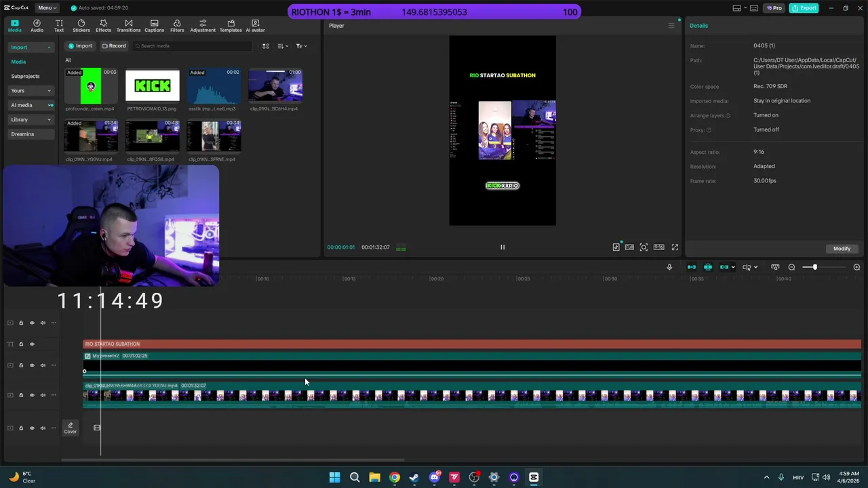This screenshot has width=868, height=488.
Task: Click the player zoom-to-fit icon
Action: [644, 247]
